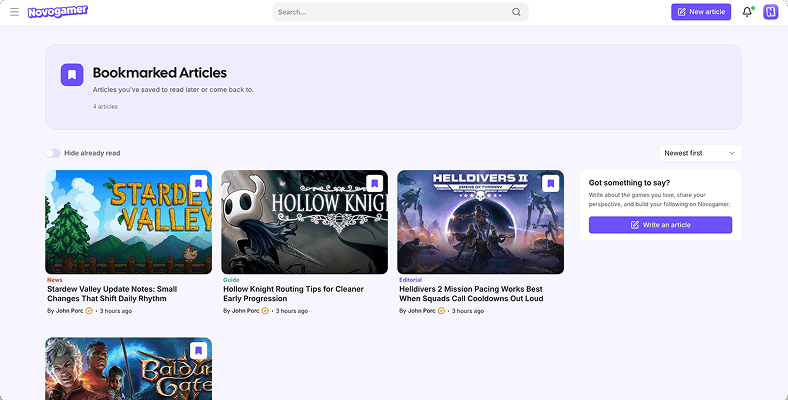Remove bookmark on Hollow Knight card
This screenshot has width=788, height=400.
(x=374, y=183)
